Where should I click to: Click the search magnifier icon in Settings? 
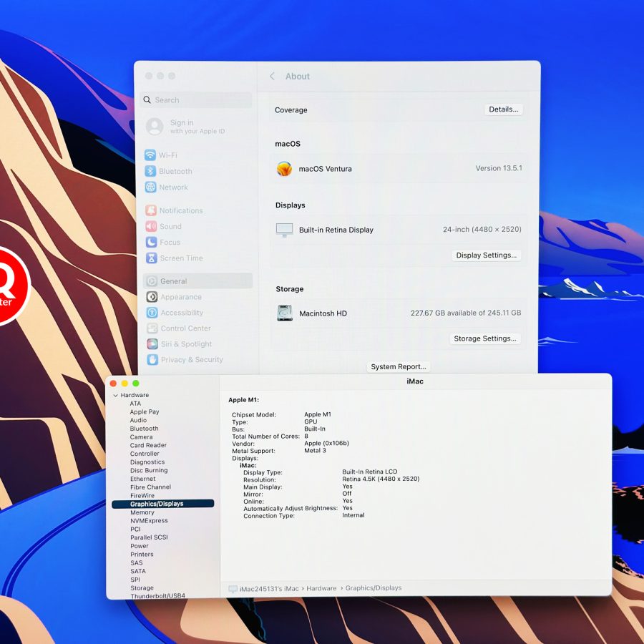point(147,99)
